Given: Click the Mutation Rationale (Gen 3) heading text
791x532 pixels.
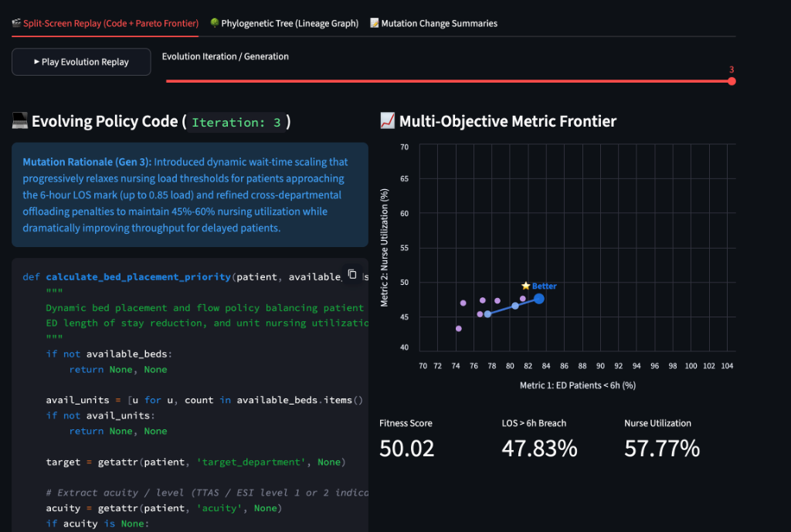Looking at the screenshot, I should (87, 162).
